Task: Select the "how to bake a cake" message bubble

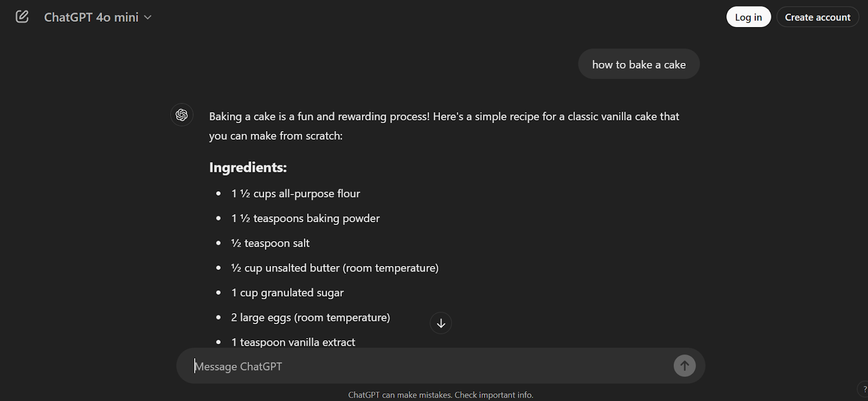Action: pyautogui.click(x=639, y=64)
